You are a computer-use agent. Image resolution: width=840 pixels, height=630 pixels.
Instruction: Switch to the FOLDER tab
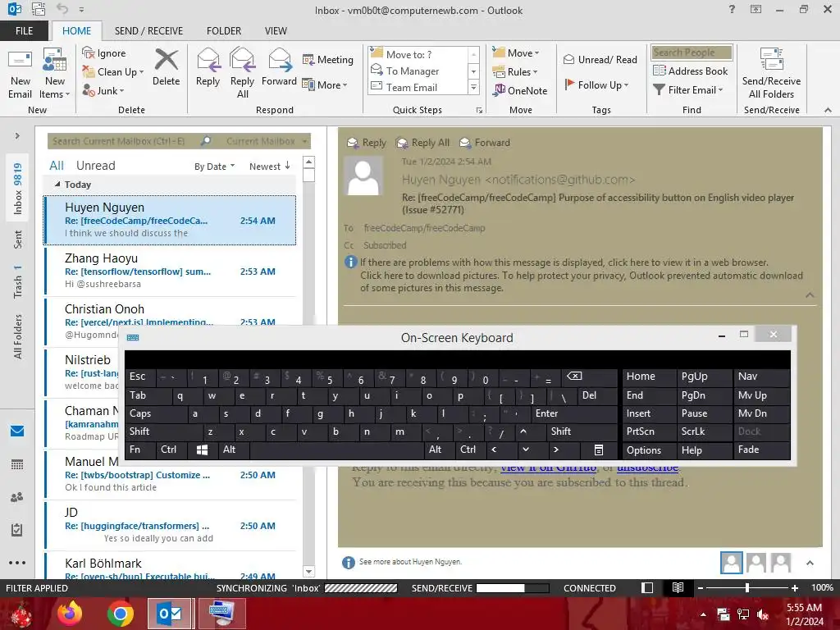coord(224,31)
